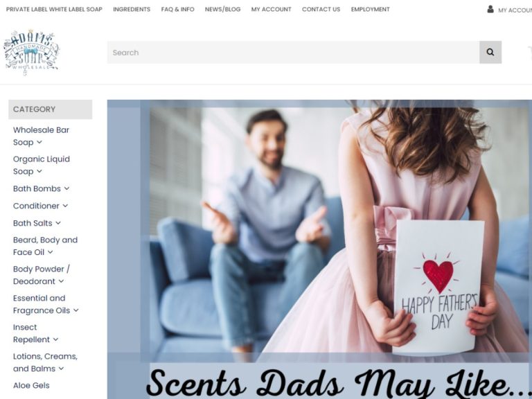Open the FAQ & Info menu
Image resolution: width=532 pixels, height=399 pixels.
(x=178, y=10)
